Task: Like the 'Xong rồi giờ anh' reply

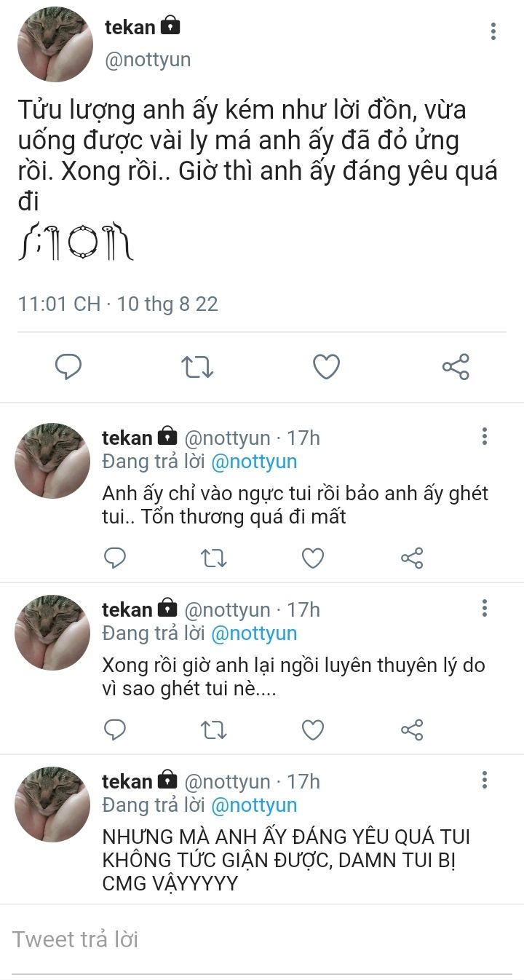Action: (x=313, y=730)
